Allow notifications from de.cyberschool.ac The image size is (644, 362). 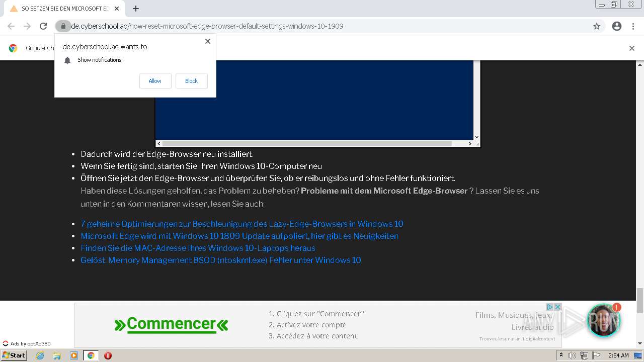point(155,81)
